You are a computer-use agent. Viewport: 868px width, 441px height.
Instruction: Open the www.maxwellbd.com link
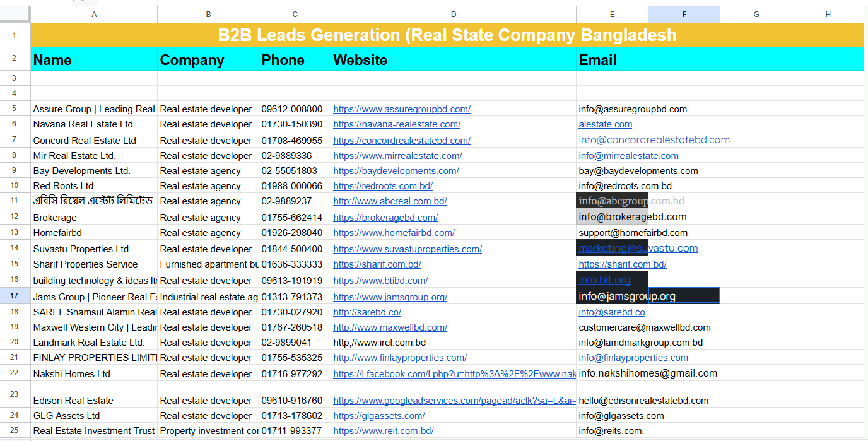pos(390,327)
